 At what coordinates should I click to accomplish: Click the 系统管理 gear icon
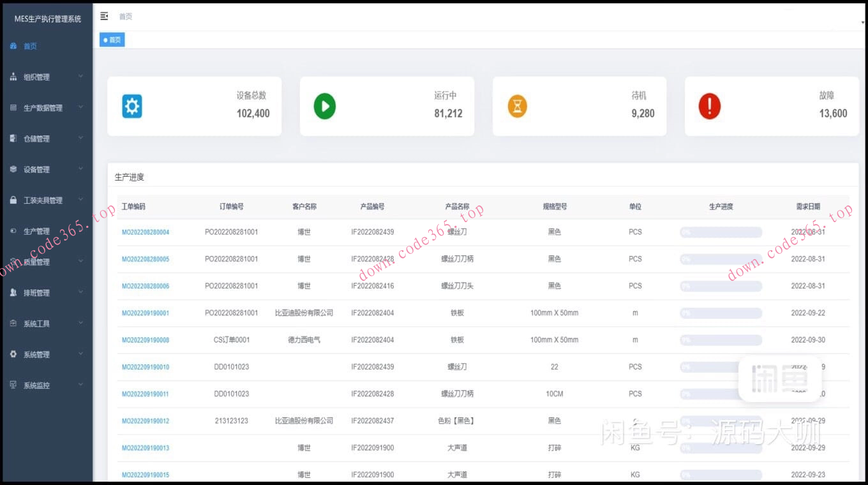coord(13,354)
